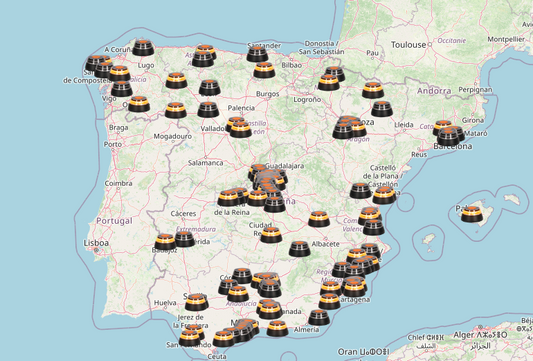Open the beacon above Talavera de la Reina
The width and height of the screenshot is (533, 361).
(x=228, y=199)
